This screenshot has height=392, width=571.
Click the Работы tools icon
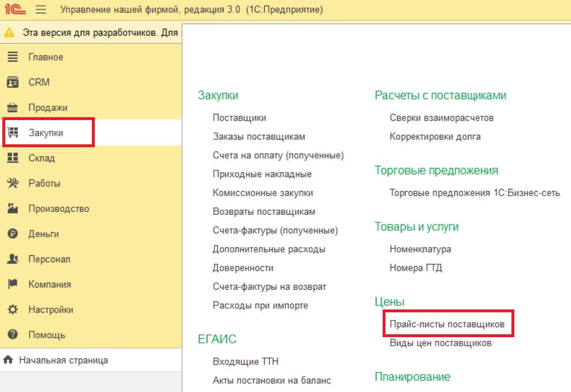tap(13, 183)
